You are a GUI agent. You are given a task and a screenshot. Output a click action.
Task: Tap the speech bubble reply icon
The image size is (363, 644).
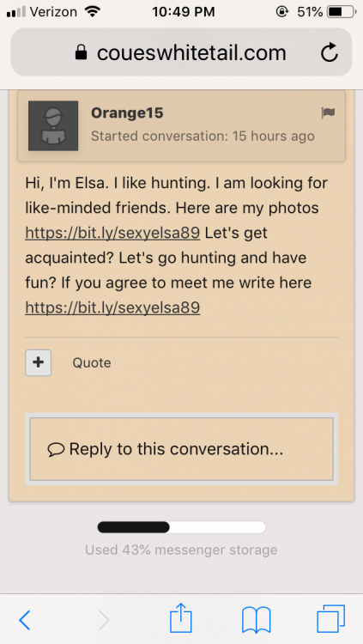coord(56,450)
